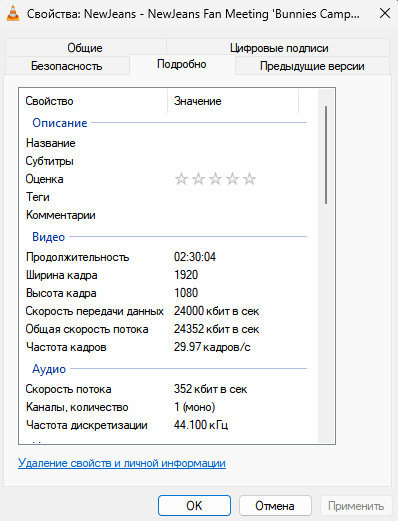
Task: Collapse the Видео section header
Action: tap(49, 237)
